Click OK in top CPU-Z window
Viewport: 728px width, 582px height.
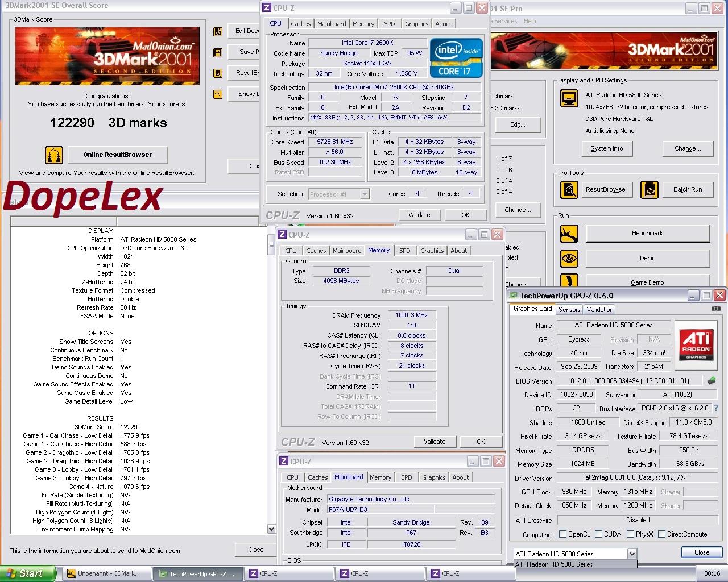(x=465, y=215)
